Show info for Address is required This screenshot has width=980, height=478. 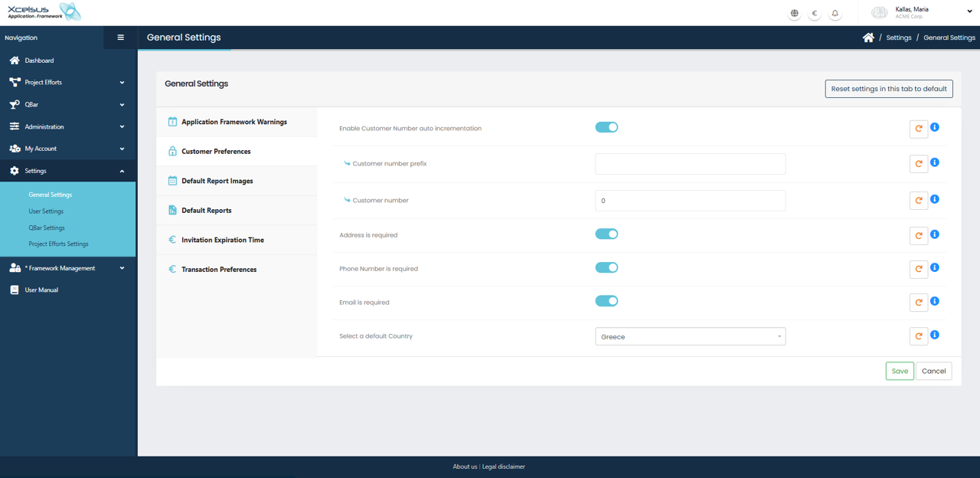[x=935, y=234]
